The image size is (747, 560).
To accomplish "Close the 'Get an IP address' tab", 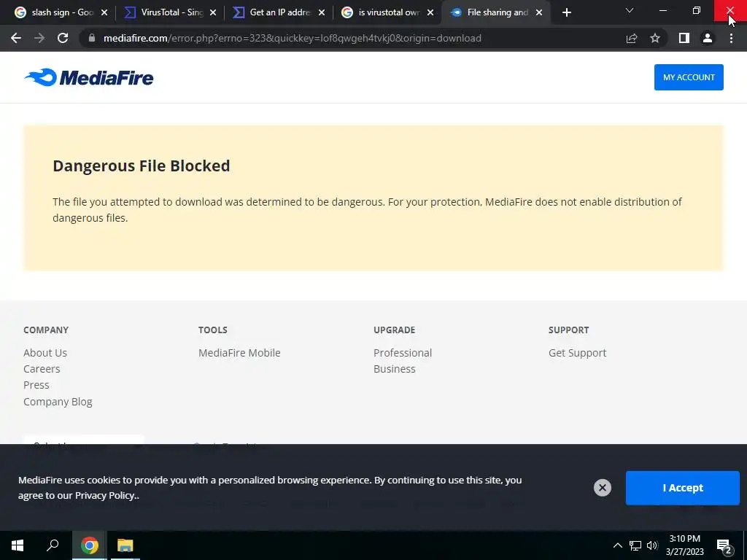I will 322,12.
